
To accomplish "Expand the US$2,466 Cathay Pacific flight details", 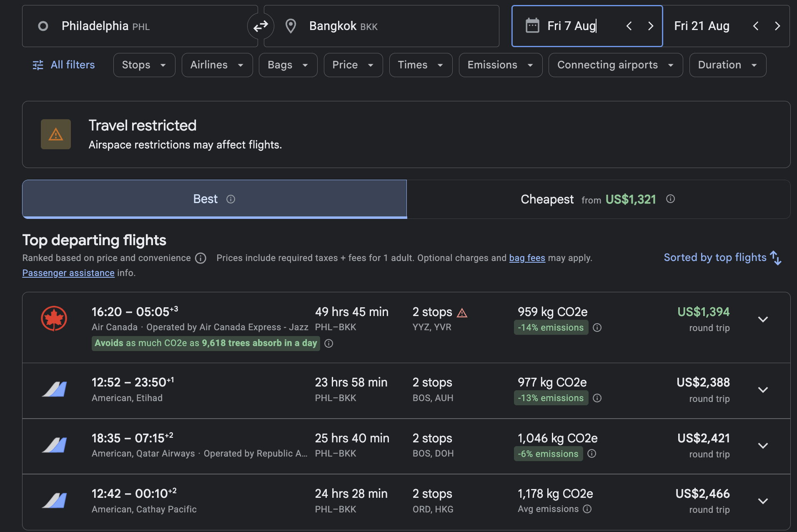I will [x=763, y=501].
